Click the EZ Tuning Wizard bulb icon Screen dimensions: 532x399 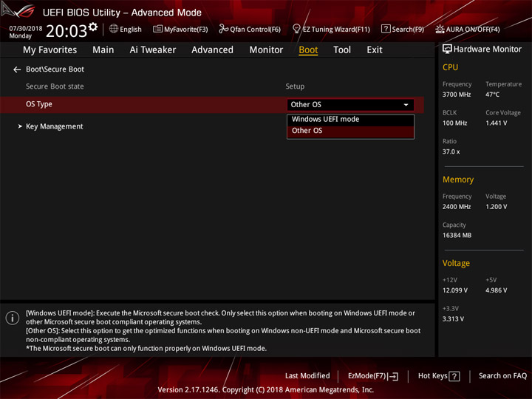pos(296,29)
